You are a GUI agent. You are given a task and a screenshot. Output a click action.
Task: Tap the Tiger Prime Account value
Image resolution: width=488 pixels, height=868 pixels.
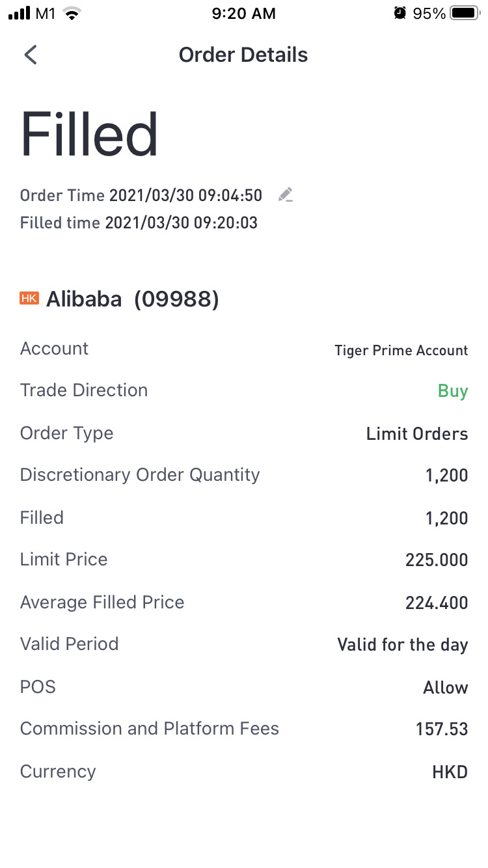(401, 350)
